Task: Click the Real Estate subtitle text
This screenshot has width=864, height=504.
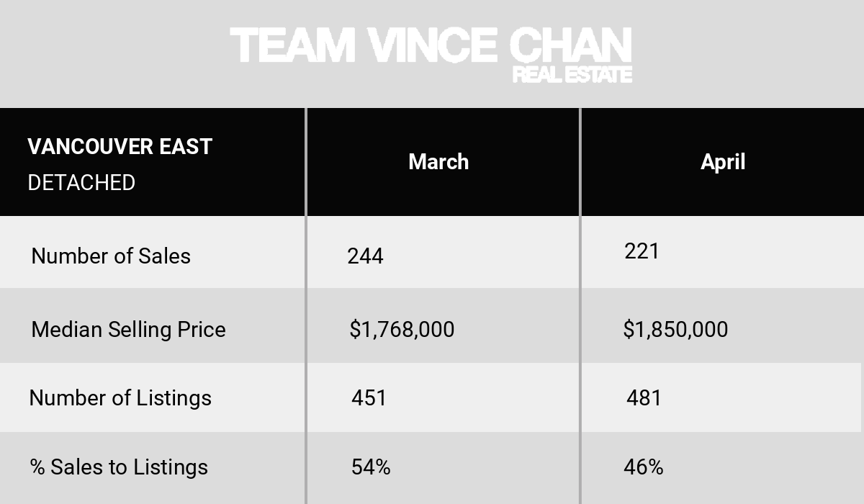Action: coord(572,74)
